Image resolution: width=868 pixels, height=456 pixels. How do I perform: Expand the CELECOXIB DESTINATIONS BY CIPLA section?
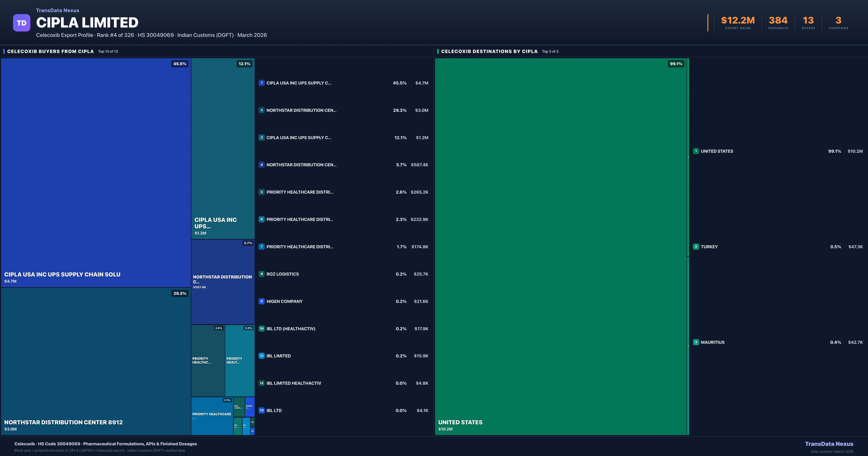coord(489,51)
